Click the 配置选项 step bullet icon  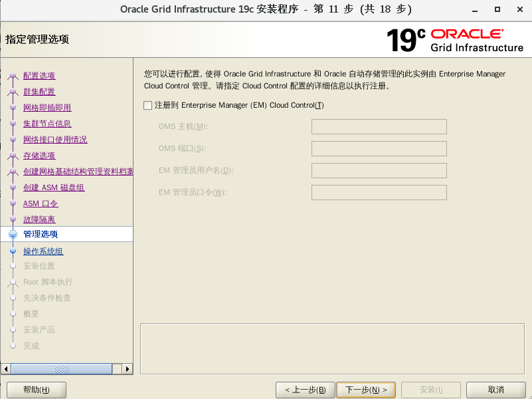(x=13, y=75)
